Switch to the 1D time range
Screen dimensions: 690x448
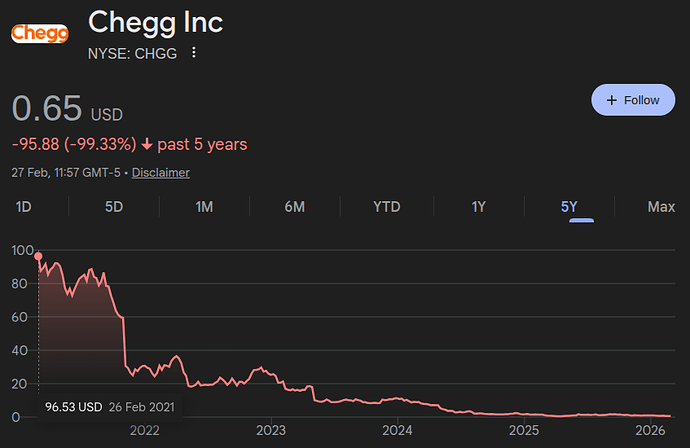coord(23,207)
